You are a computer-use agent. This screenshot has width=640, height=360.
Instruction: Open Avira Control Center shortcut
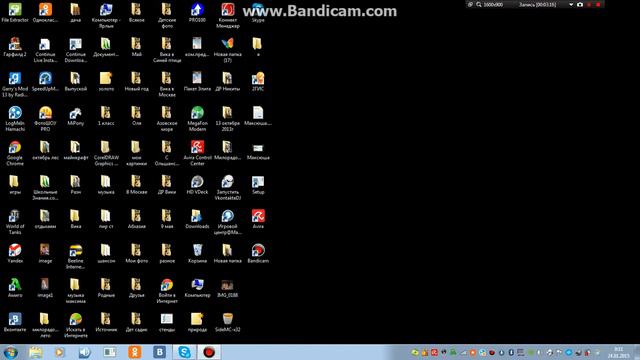click(x=197, y=153)
